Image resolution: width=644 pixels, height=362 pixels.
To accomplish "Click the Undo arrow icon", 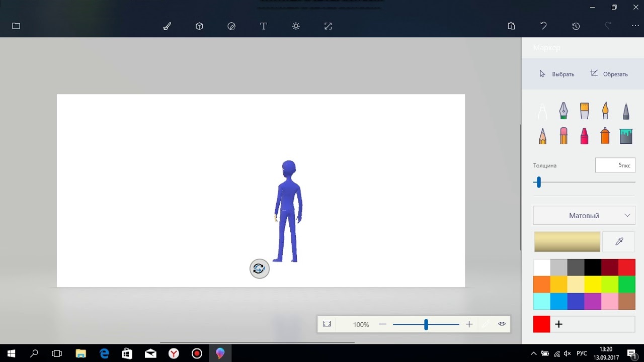I will coord(543,26).
